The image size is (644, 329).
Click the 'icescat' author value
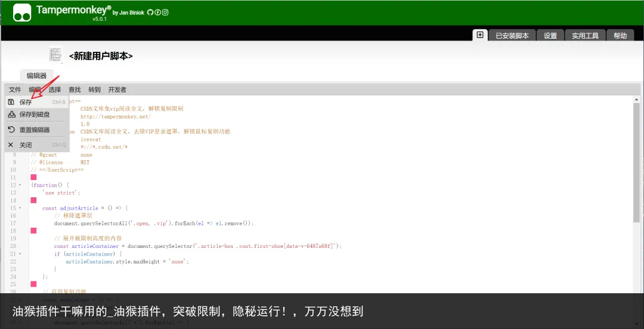[91, 139]
